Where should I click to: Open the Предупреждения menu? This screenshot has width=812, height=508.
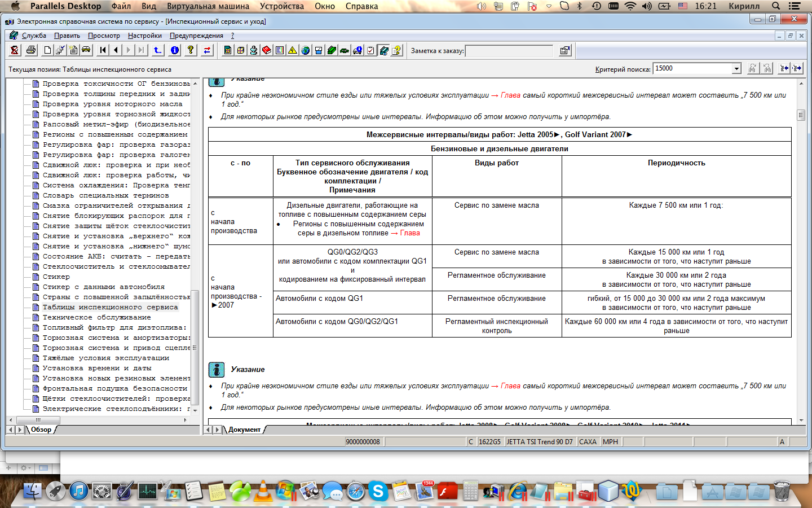click(196, 36)
